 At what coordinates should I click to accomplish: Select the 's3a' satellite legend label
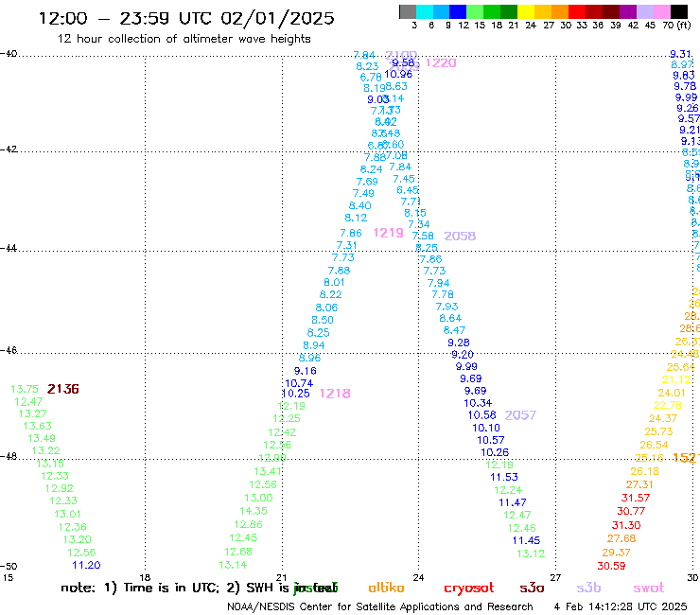(532, 588)
